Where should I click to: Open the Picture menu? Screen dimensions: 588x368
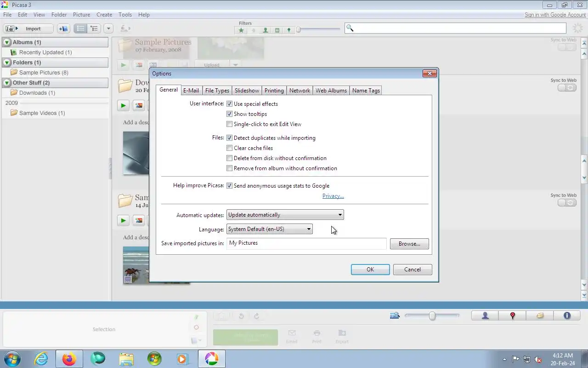tap(81, 15)
